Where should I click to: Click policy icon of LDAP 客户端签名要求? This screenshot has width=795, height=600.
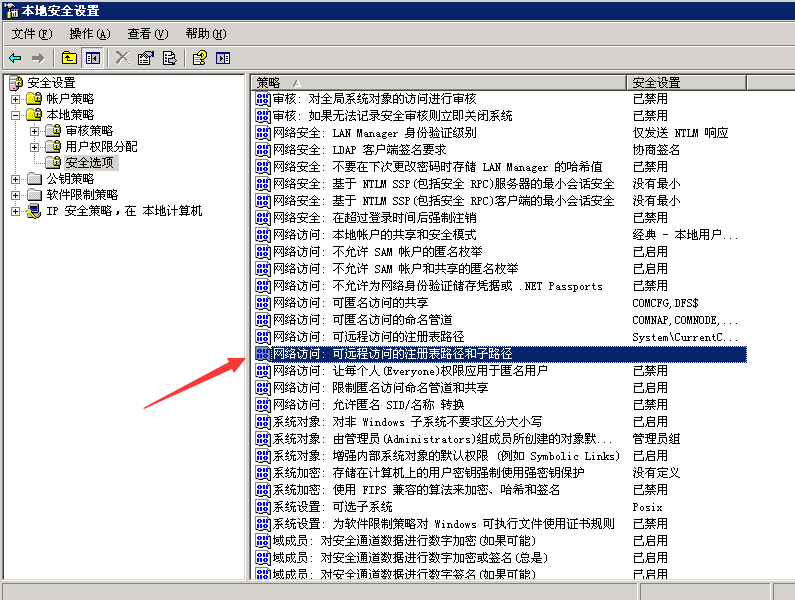coord(263,150)
